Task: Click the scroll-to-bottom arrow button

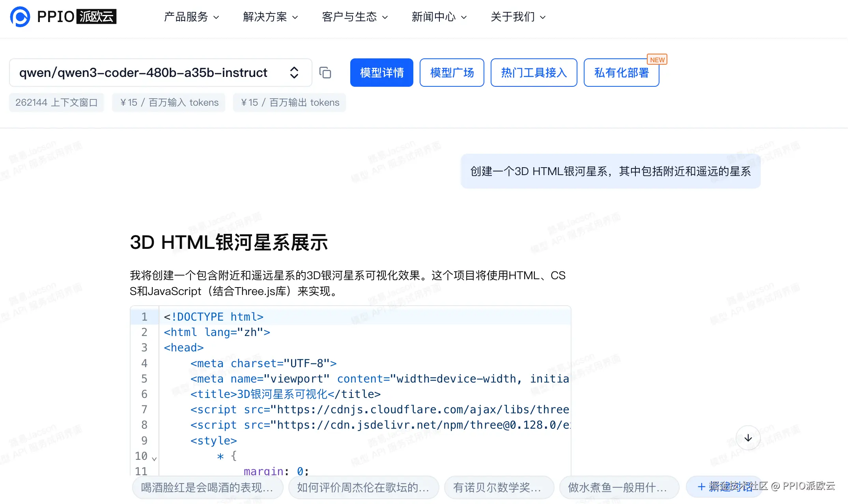Action: point(748,438)
